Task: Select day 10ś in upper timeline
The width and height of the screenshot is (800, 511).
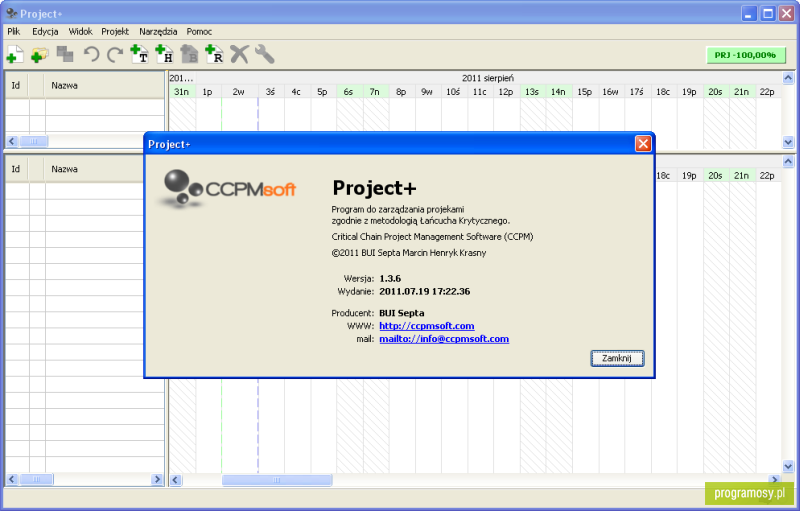Action: [x=453, y=92]
